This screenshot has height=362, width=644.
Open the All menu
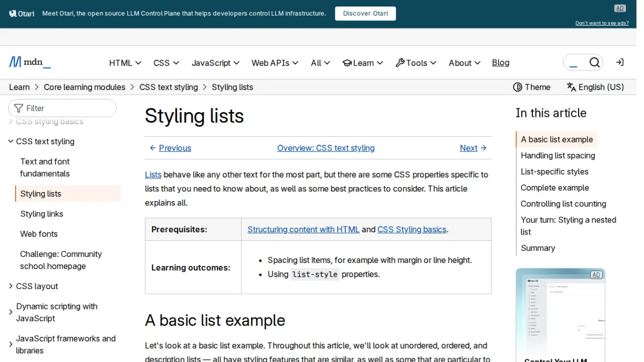[x=320, y=63]
